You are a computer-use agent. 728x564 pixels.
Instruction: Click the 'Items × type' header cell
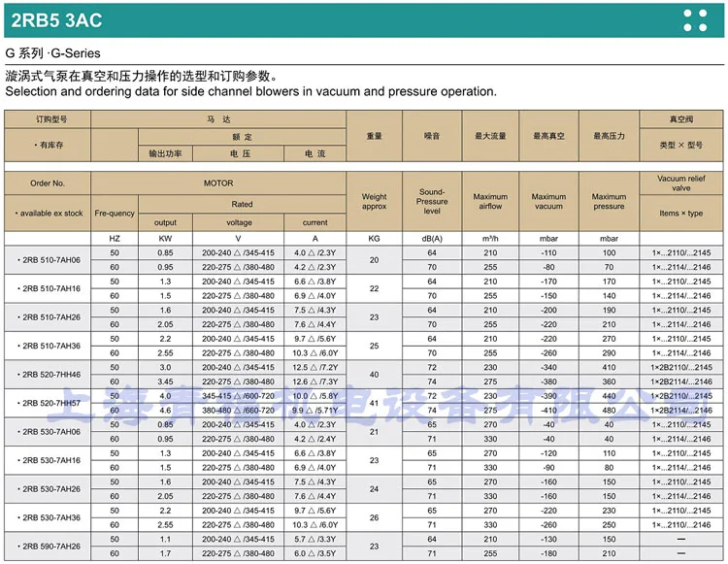click(681, 213)
